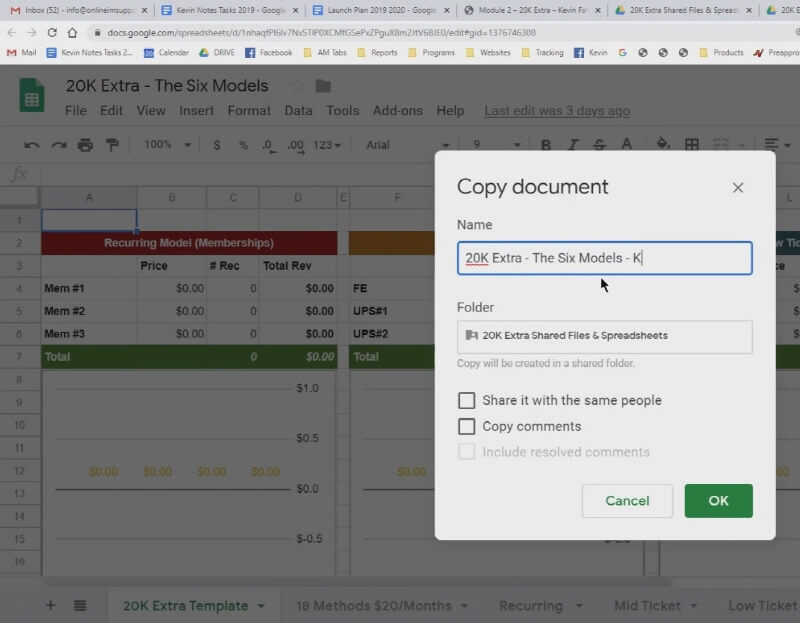
Task: Tick the Copy comments checkbox
Action: (x=466, y=426)
